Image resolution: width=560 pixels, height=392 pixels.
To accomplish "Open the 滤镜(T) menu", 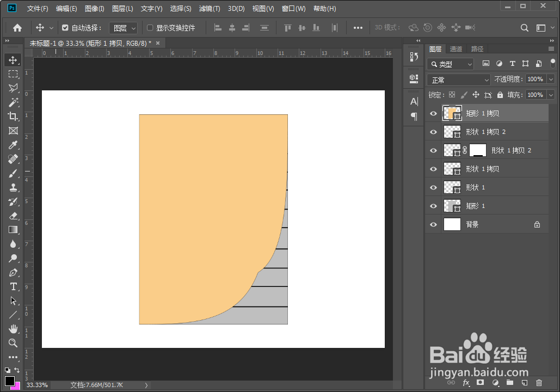I will coord(210,9).
